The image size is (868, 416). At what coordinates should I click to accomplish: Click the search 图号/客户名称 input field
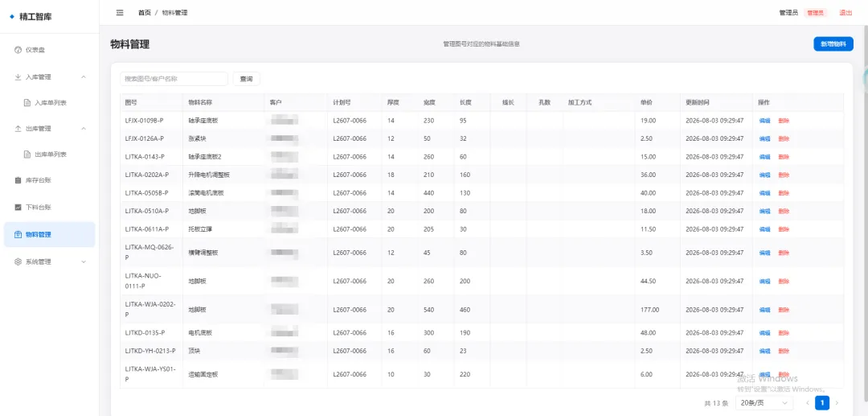(174, 79)
